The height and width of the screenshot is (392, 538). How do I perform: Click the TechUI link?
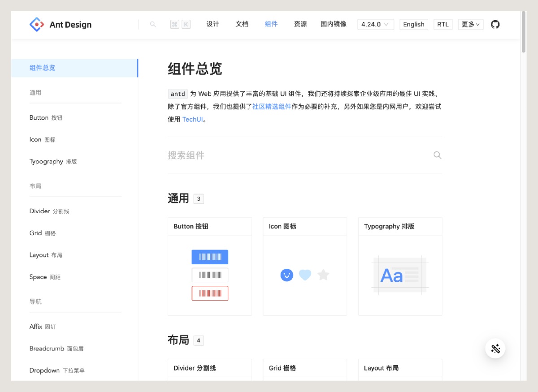pyautogui.click(x=193, y=119)
